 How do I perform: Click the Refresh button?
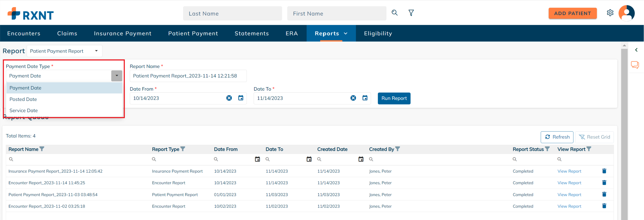[x=557, y=137]
